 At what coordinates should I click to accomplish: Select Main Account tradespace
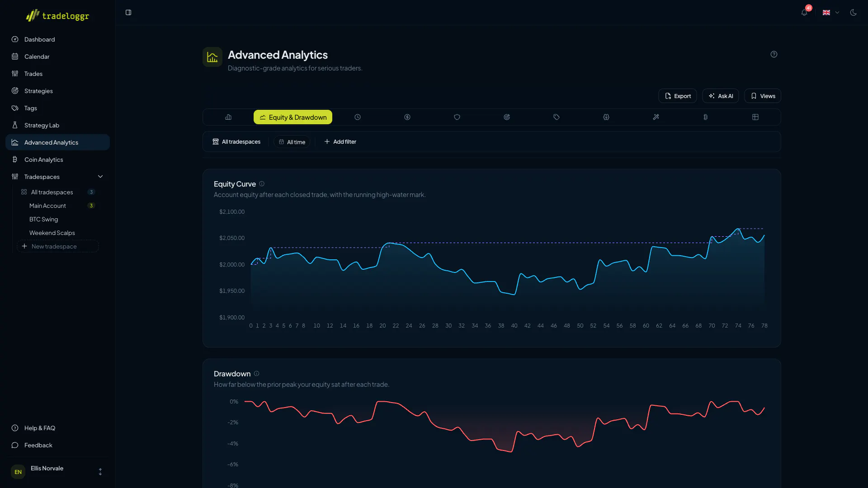tap(58, 206)
